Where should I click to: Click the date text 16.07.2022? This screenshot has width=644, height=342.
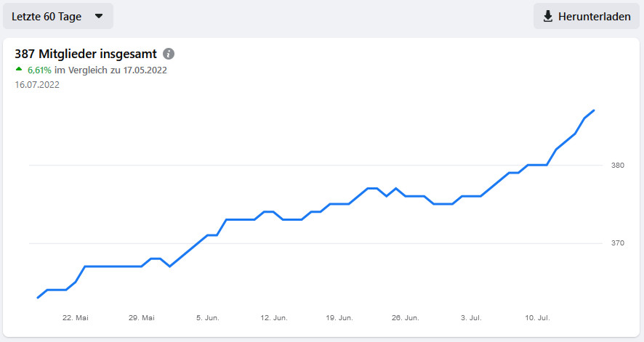pos(37,84)
